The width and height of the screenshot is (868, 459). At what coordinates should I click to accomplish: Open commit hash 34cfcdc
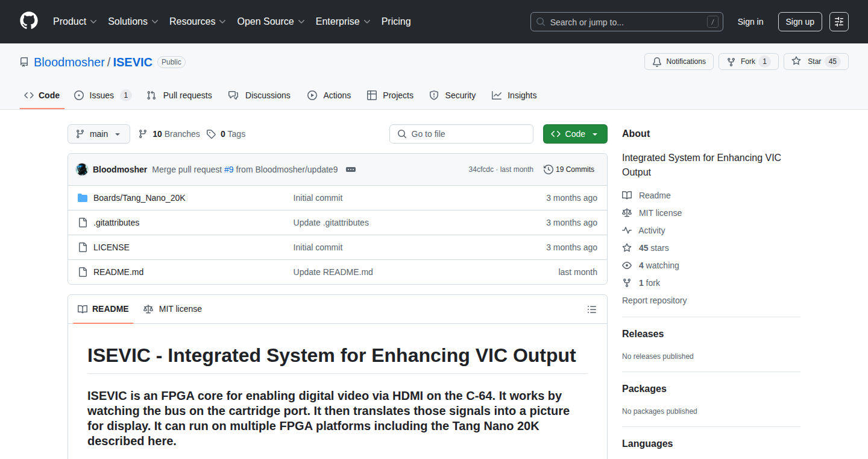tap(481, 169)
